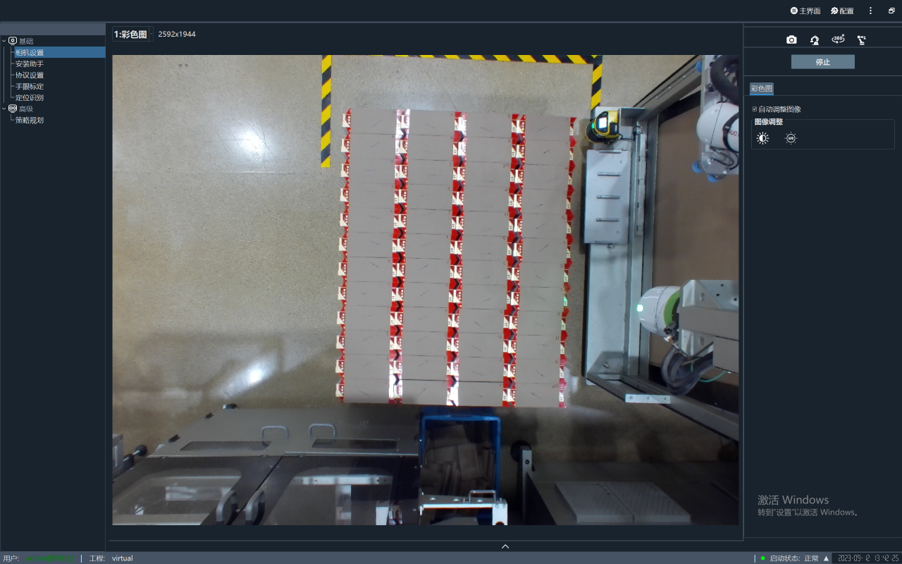Click the restore window icon

(892, 10)
